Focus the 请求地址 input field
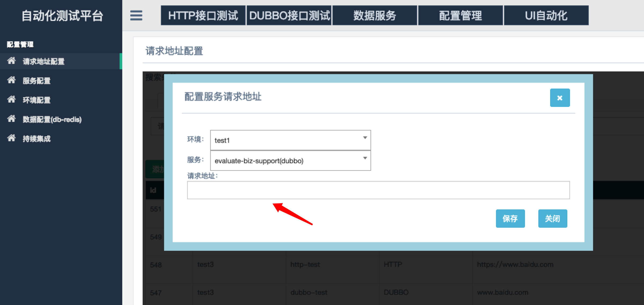Viewport: 644px width, 305px height. click(x=378, y=190)
